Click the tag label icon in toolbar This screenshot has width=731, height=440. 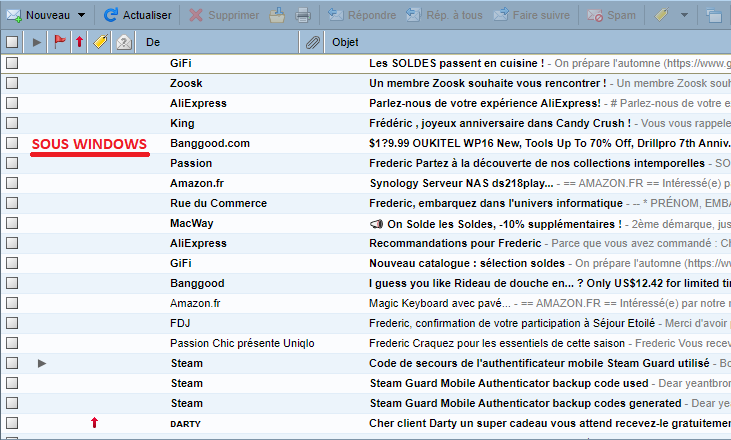[x=661, y=15]
